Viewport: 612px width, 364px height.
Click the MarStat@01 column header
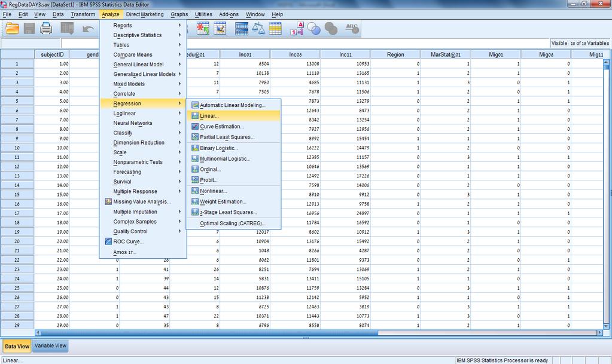[445, 54]
